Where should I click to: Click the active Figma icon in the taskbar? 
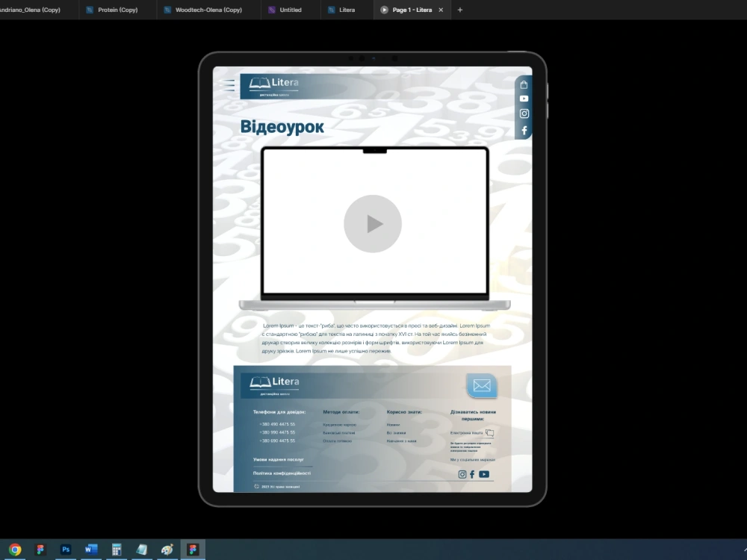click(193, 550)
